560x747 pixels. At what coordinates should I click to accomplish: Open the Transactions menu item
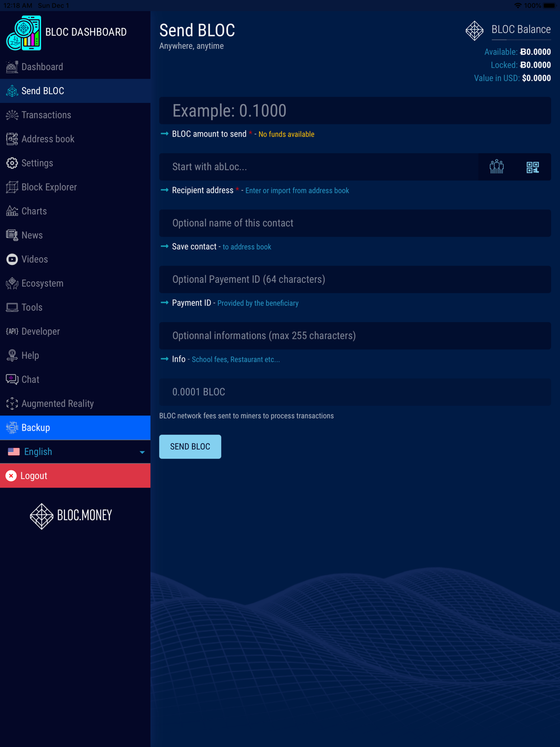point(75,115)
